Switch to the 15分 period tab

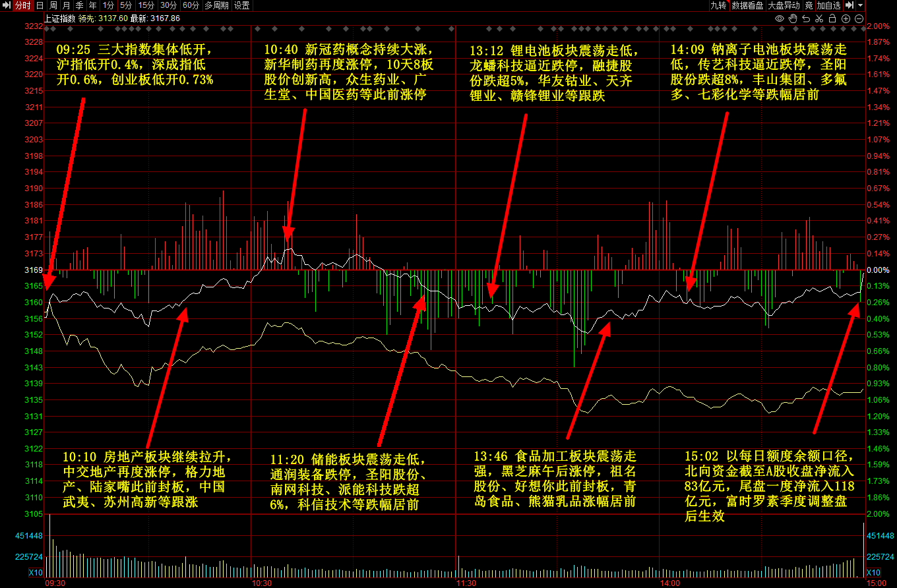coord(146,5)
